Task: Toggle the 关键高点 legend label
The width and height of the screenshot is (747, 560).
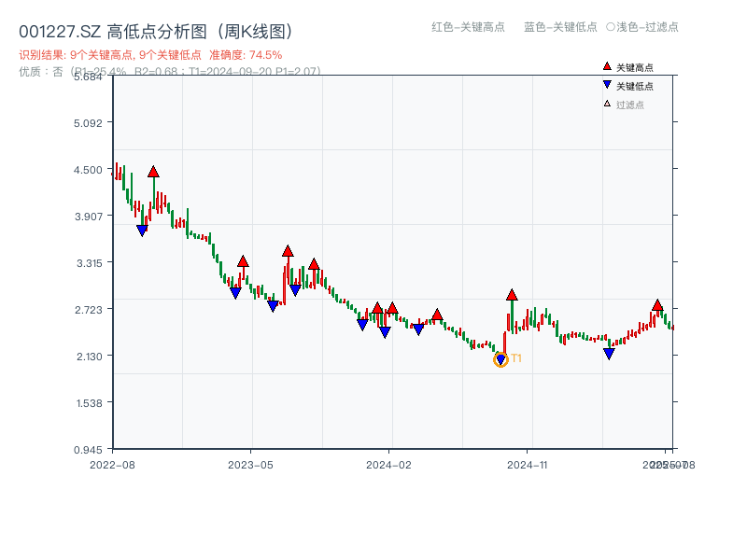Action: (635, 67)
